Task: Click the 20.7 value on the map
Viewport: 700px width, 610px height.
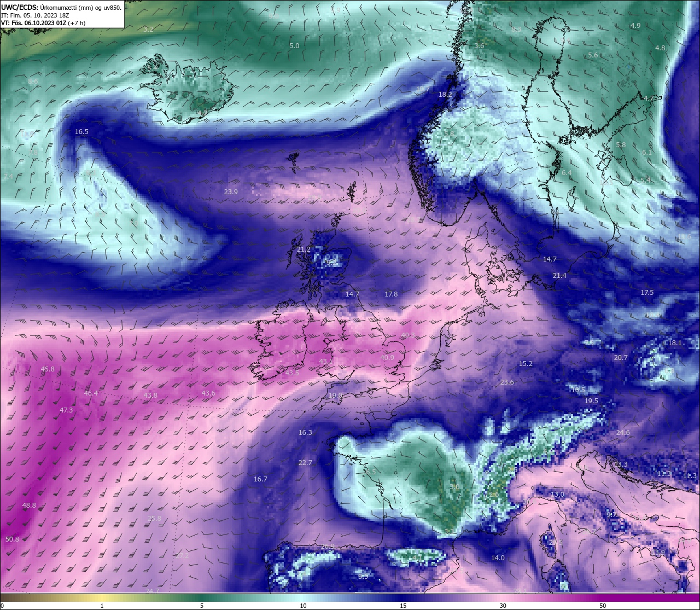Action: [x=621, y=358]
